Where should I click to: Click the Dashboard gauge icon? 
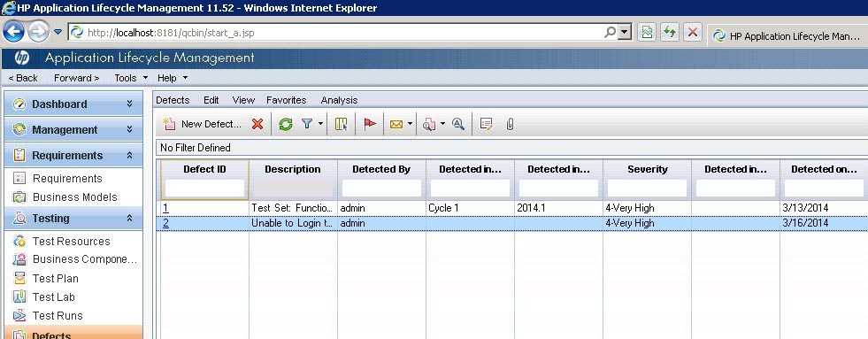(x=19, y=104)
